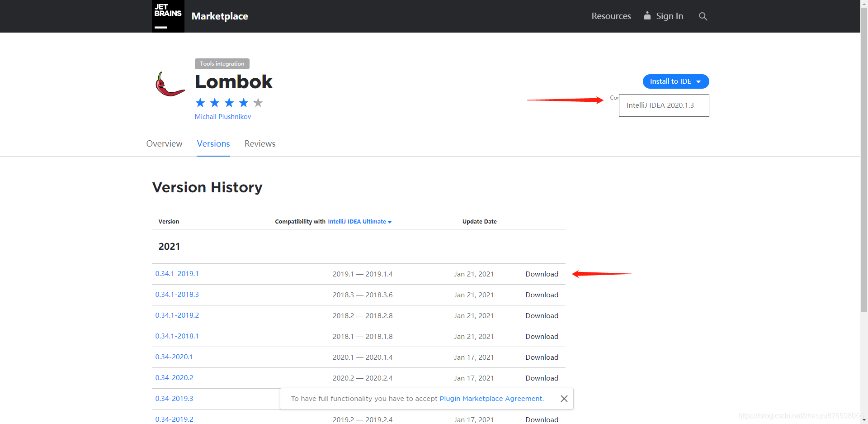Image resolution: width=868 pixels, height=424 pixels.
Task: Click the second rating star
Action: 215,103
